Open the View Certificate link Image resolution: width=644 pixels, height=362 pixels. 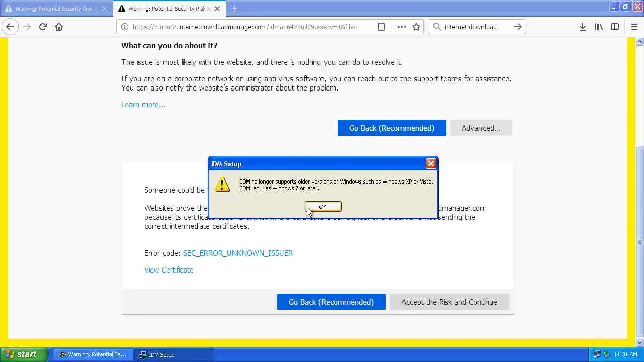(x=169, y=270)
